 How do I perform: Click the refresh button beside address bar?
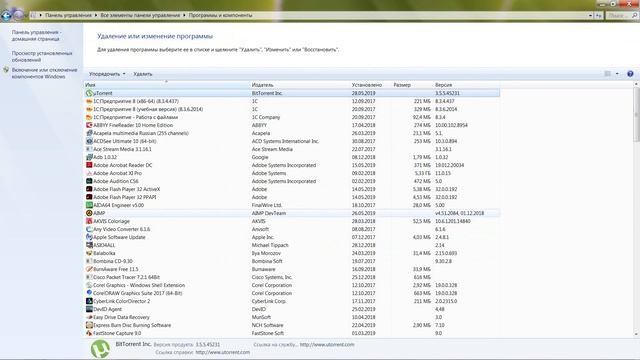coord(599,16)
